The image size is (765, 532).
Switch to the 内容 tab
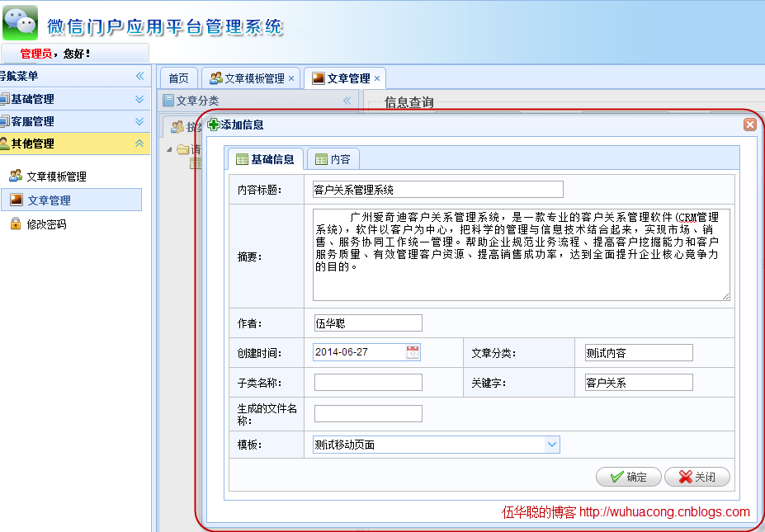[x=333, y=159]
